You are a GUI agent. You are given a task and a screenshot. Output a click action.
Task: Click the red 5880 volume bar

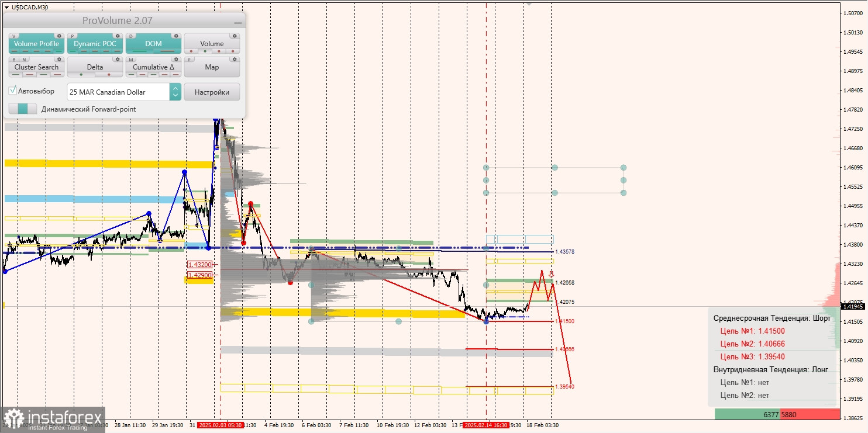click(x=810, y=414)
